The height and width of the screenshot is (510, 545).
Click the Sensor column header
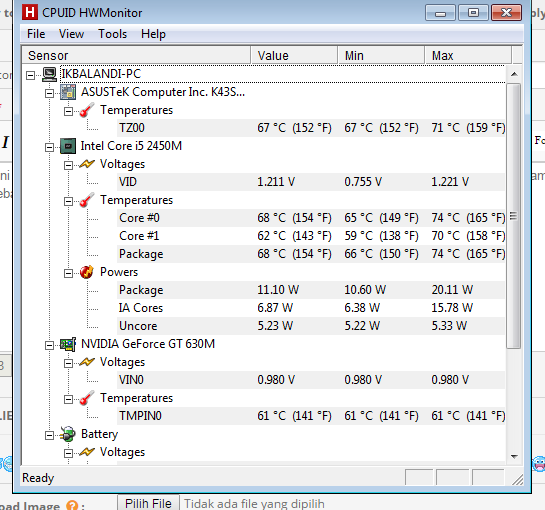(136, 55)
